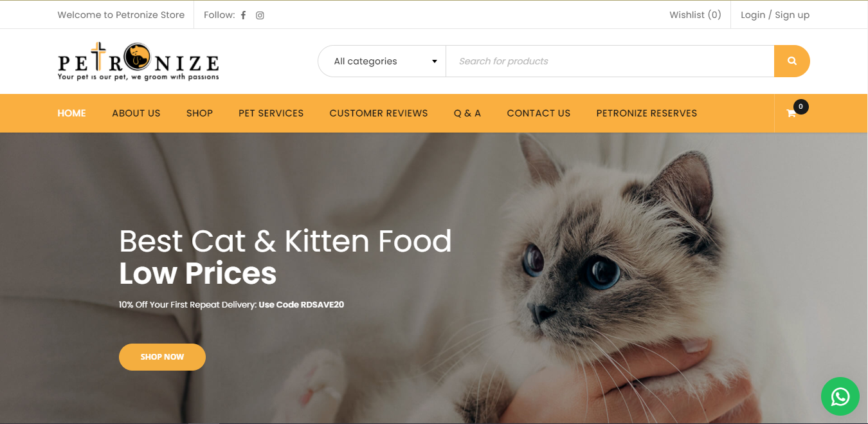The image size is (868, 424).
Task: Select Pet Services in navigation
Action: click(271, 113)
